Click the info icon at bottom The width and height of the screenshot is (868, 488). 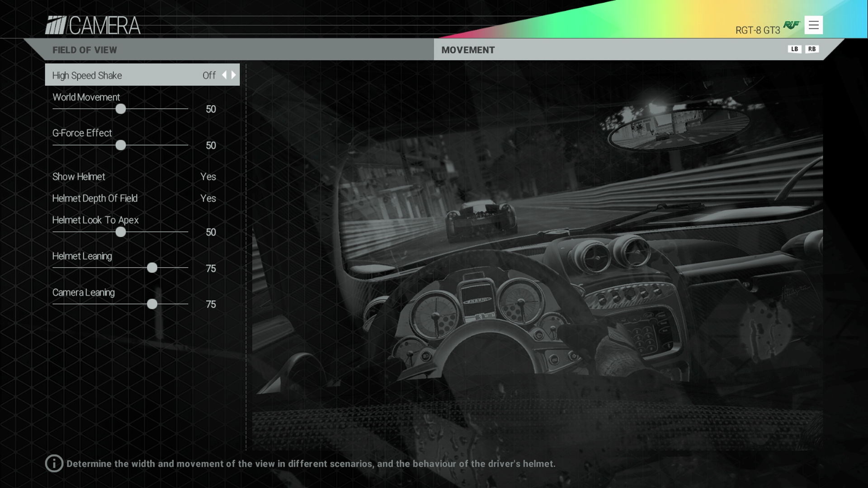54,464
